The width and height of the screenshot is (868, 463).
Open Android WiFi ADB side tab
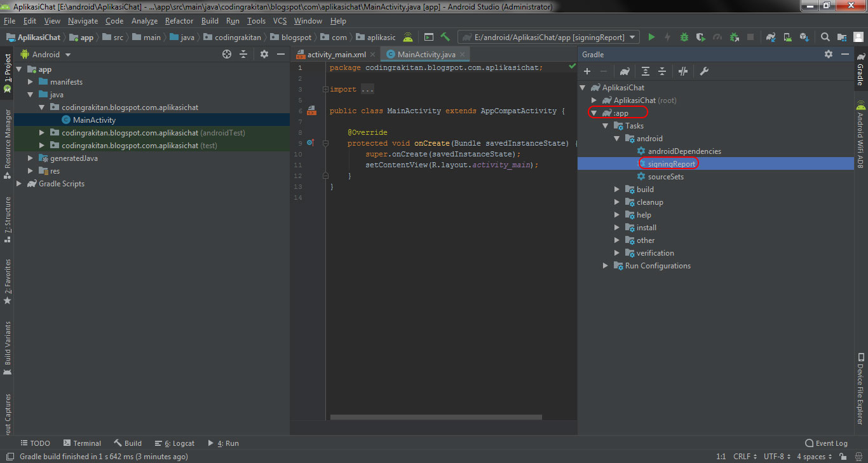click(861, 136)
